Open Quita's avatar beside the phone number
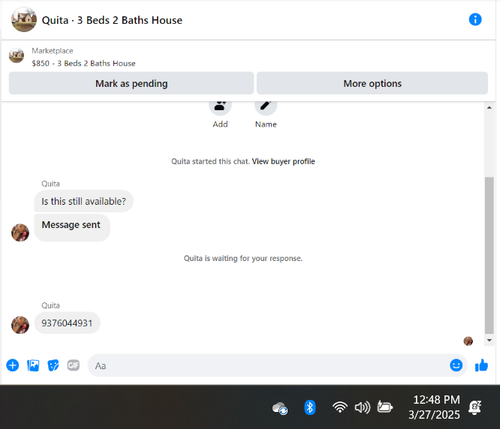The image size is (500, 429). [x=20, y=325]
